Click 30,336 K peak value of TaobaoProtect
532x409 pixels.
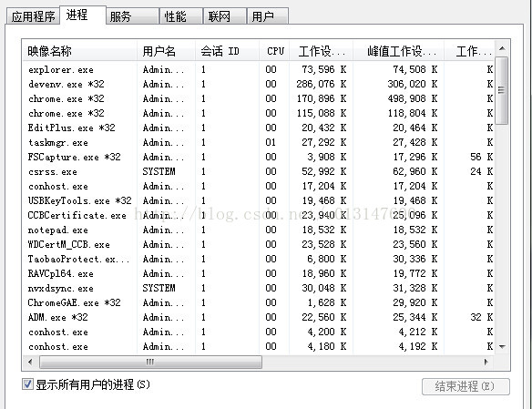[x=415, y=259]
